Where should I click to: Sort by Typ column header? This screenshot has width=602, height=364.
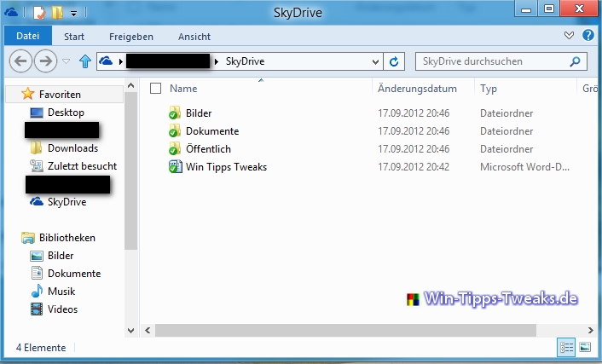pyautogui.click(x=489, y=89)
